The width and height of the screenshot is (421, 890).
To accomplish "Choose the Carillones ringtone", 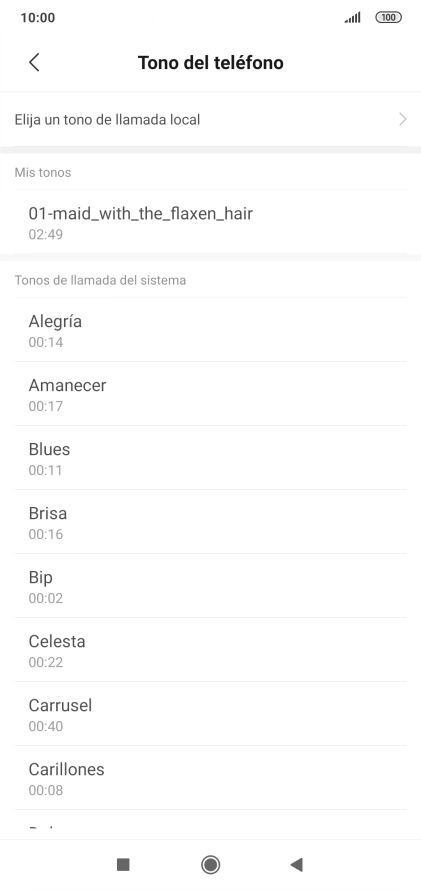I will [x=210, y=779].
